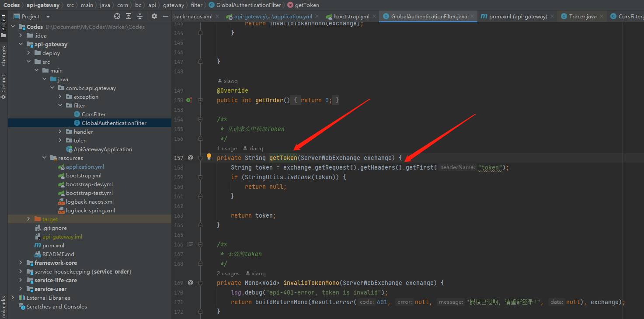644x319 pixels.
Task: Close the pom.xml (api-gateway) tab
Action: [553, 17]
